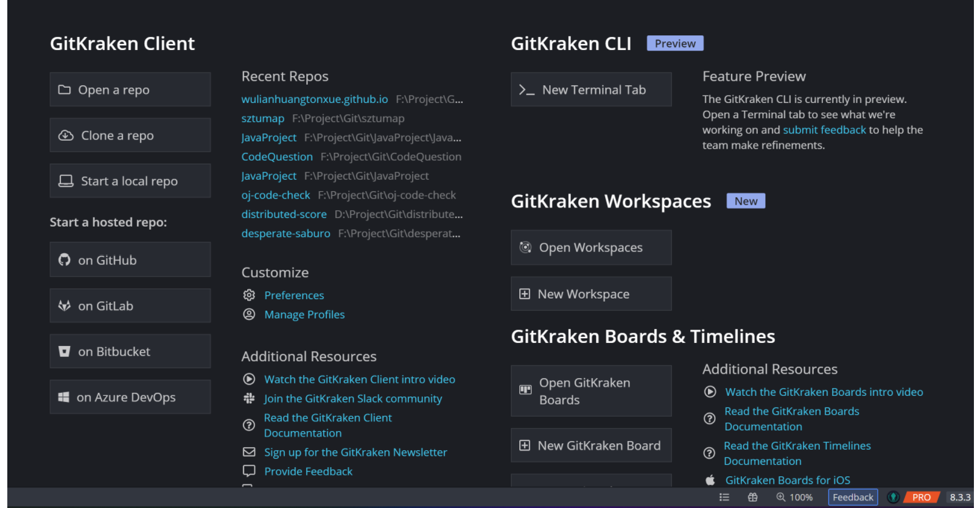Click the submit feedback link in Feature Preview
Viewport: 980px width, 508px height.
point(824,130)
